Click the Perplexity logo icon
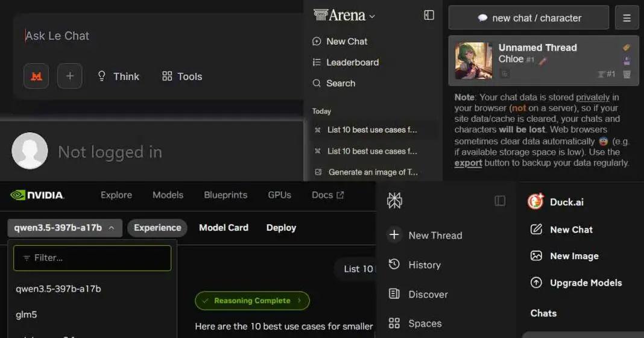The height and width of the screenshot is (338, 644). [x=394, y=201]
